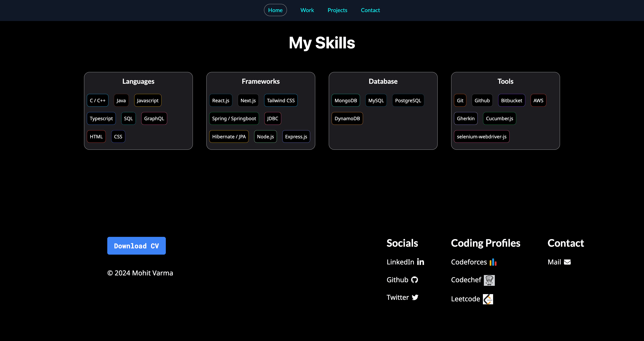Click the Java skill tag
The width and height of the screenshot is (644, 341).
121,100
